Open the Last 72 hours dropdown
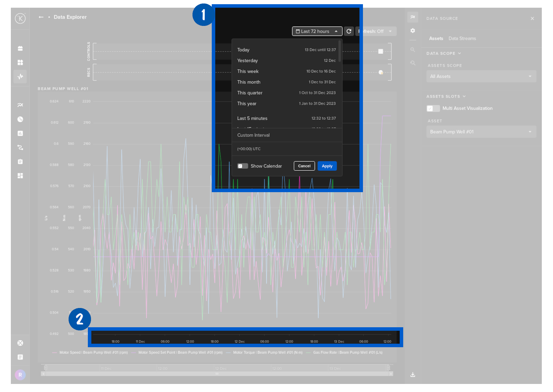The height and width of the screenshot is (392, 553). coord(317,31)
